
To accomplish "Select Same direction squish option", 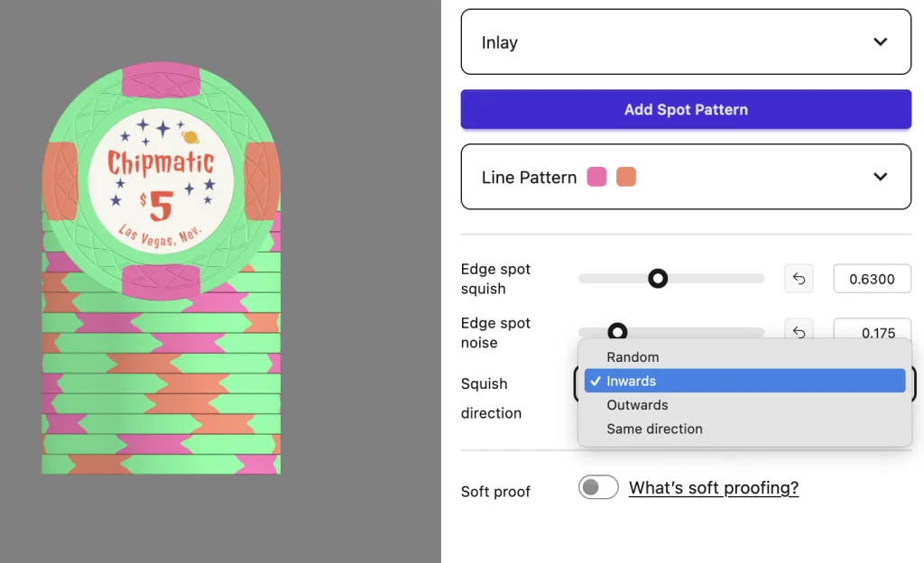I will (744, 429).
